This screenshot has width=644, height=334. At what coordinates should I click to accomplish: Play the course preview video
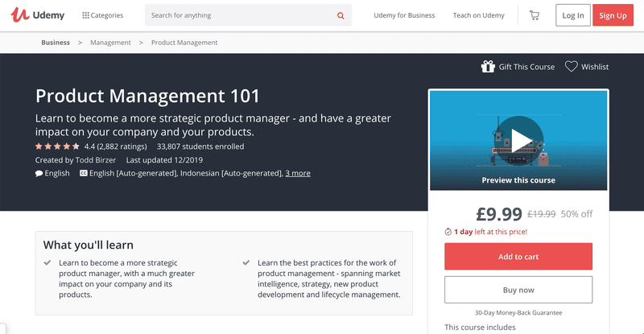(518, 140)
